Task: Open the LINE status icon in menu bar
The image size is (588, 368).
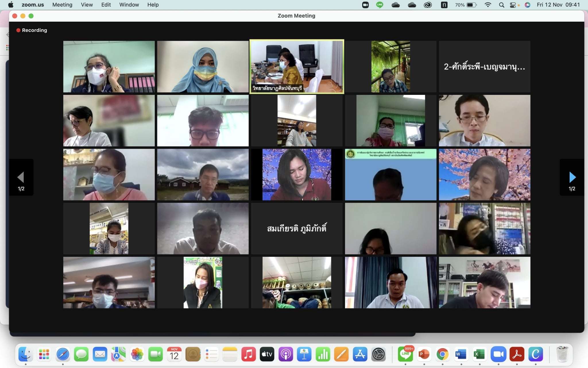Action: (x=380, y=5)
